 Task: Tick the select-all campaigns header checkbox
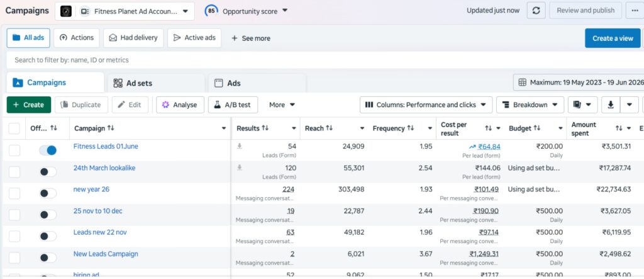[14, 128]
